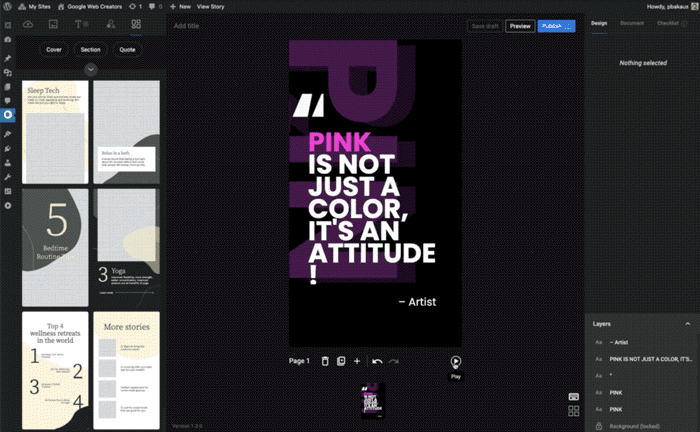Open the New menu in admin bar
This screenshot has width=700, height=432.
181,6
